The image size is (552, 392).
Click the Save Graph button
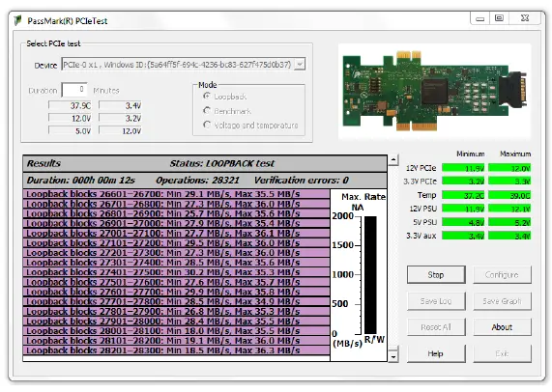tap(502, 301)
